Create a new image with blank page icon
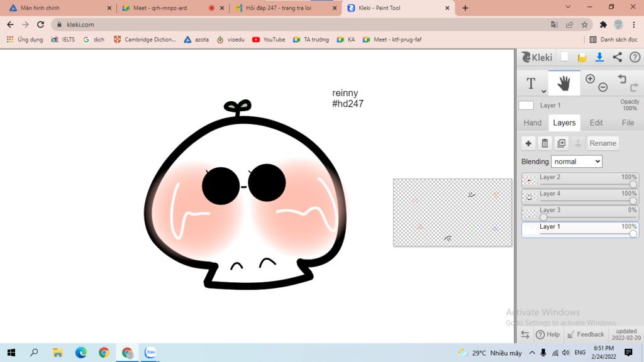644x362 pixels. (564, 57)
